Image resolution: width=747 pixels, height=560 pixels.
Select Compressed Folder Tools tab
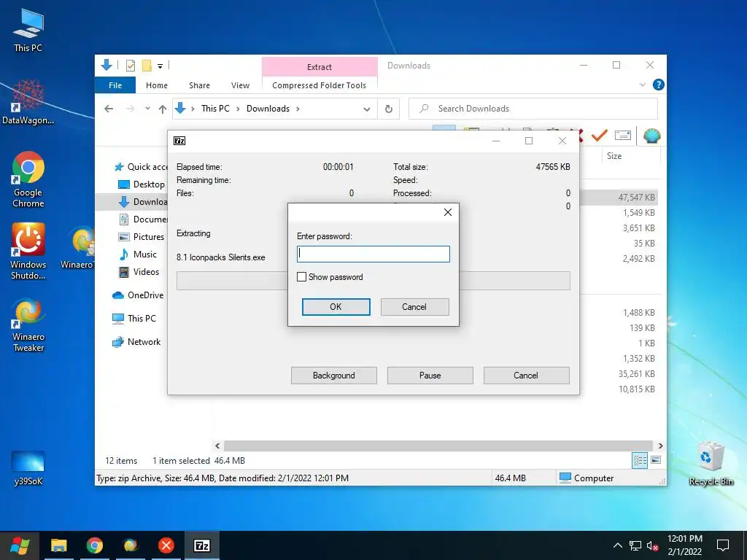(x=320, y=85)
